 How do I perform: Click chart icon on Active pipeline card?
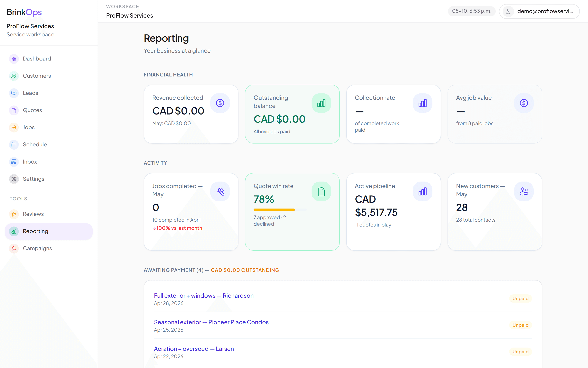(423, 191)
